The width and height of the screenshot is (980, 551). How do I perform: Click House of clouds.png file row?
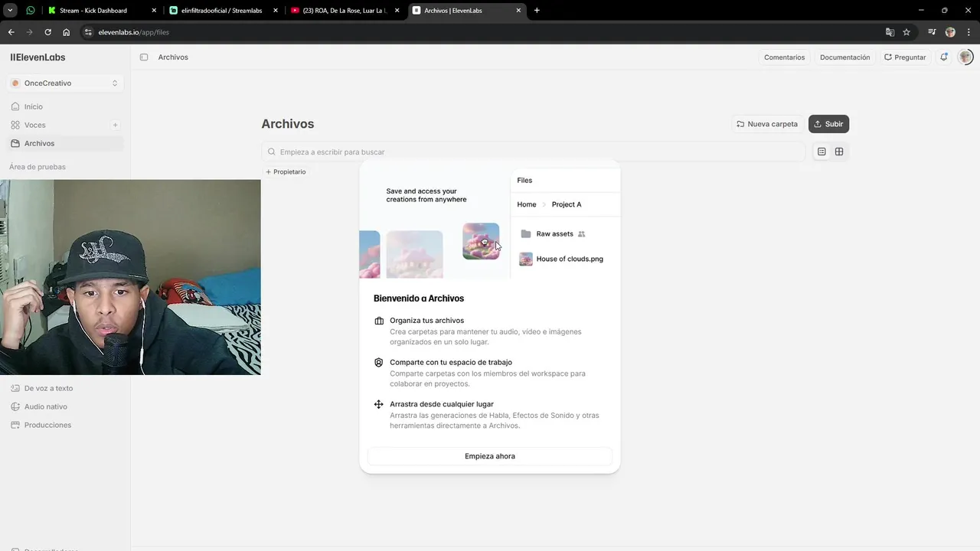tap(565, 259)
